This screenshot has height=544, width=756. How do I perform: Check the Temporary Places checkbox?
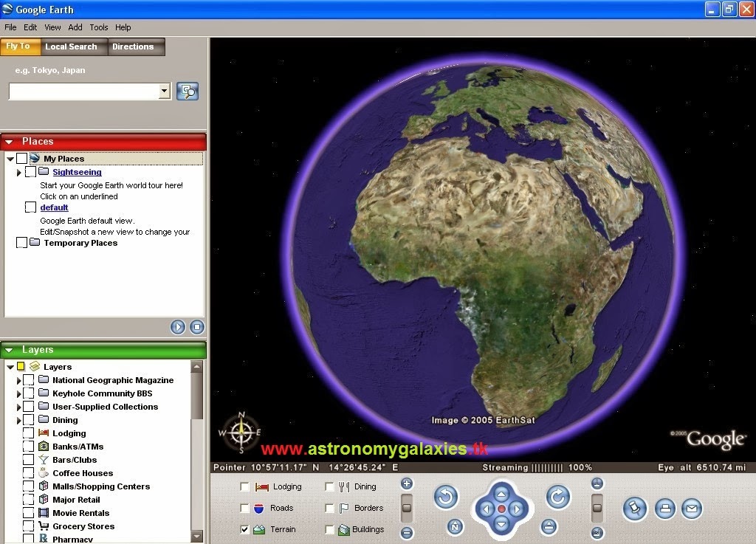pos(21,242)
